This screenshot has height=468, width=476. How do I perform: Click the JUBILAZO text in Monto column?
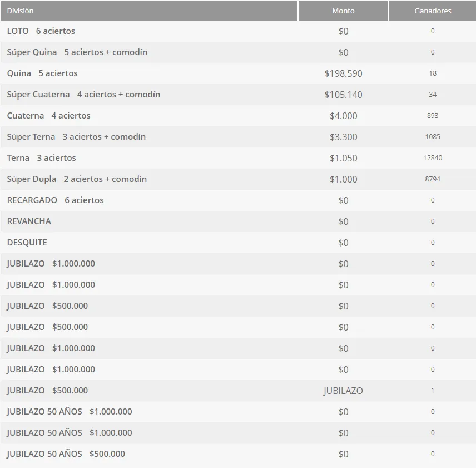[x=343, y=391]
